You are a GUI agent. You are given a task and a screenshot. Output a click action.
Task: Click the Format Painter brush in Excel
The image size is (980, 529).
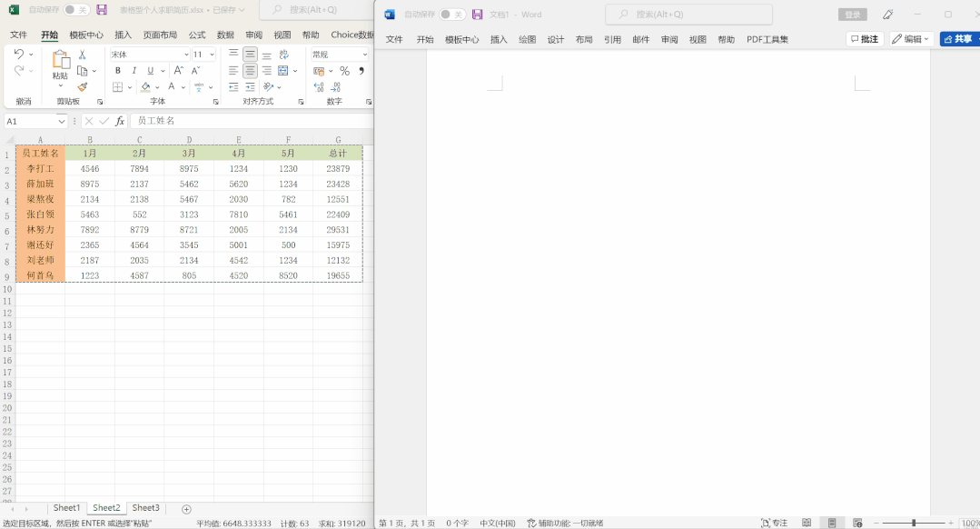coord(82,87)
